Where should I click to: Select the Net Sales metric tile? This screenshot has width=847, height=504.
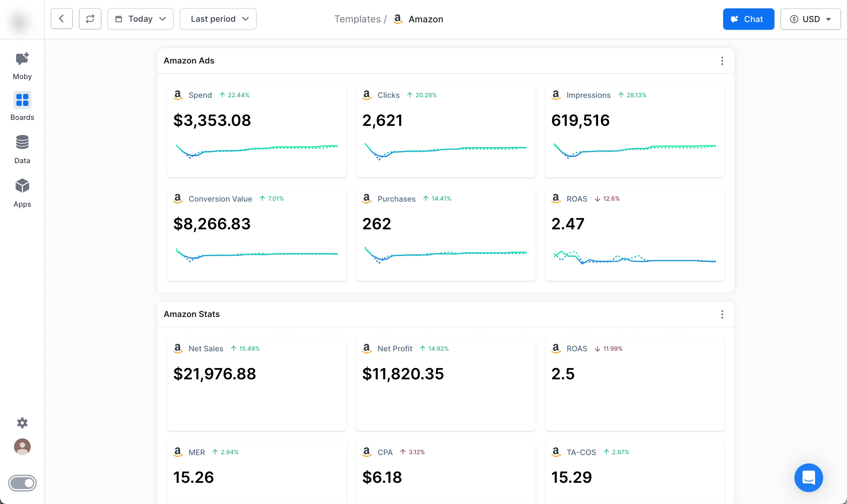point(257,384)
